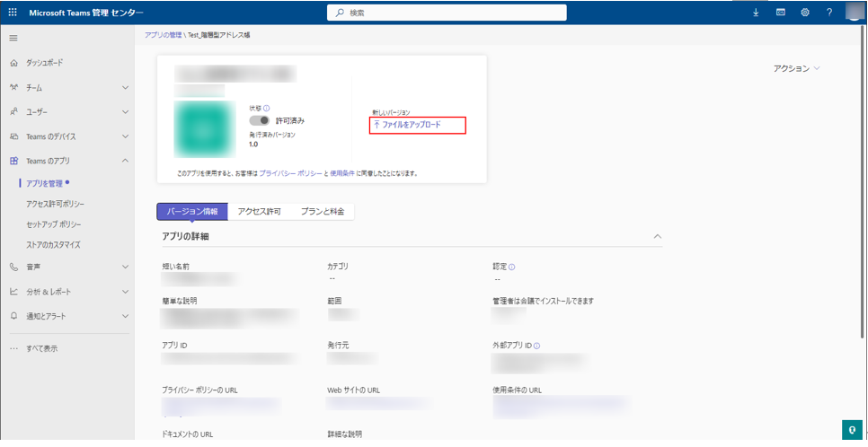The width and height of the screenshot is (868, 447).
Task: Expand the 音声 navigation section
Action: (x=125, y=267)
